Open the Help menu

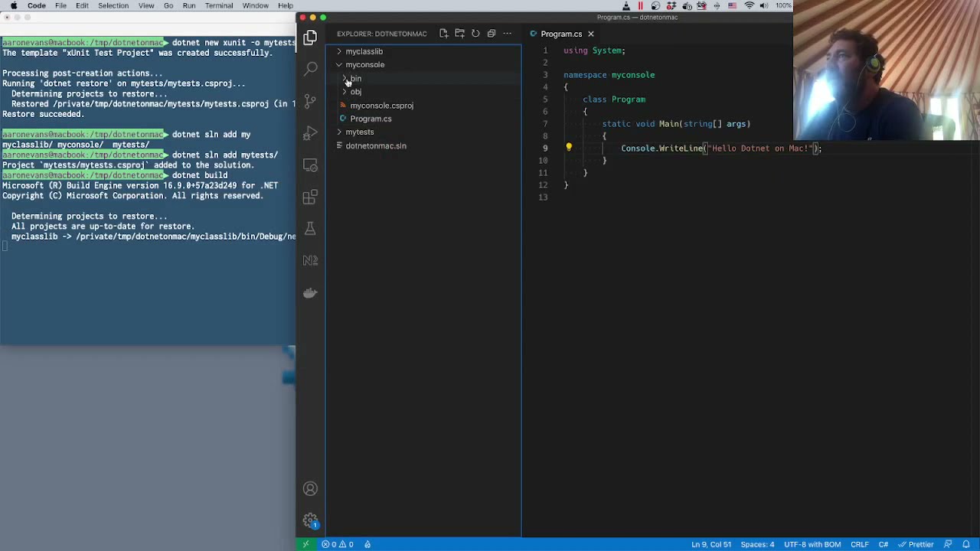pos(286,5)
